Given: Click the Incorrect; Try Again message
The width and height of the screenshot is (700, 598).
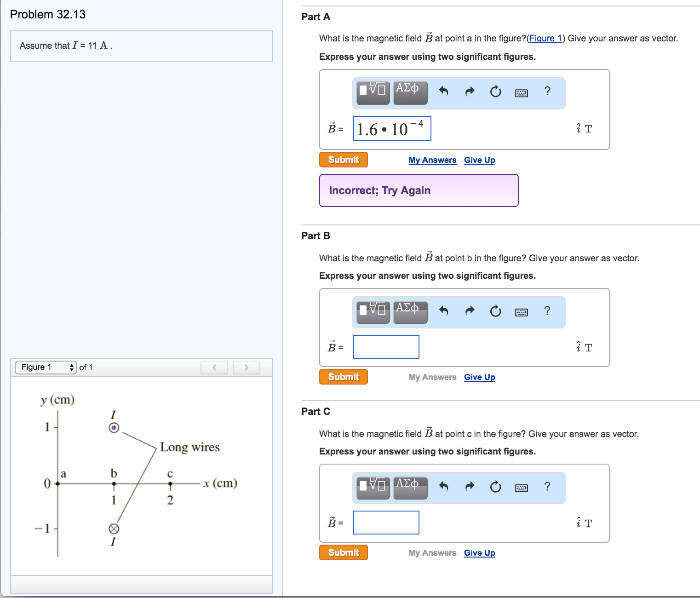Looking at the screenshot, I should click(419, 190).
